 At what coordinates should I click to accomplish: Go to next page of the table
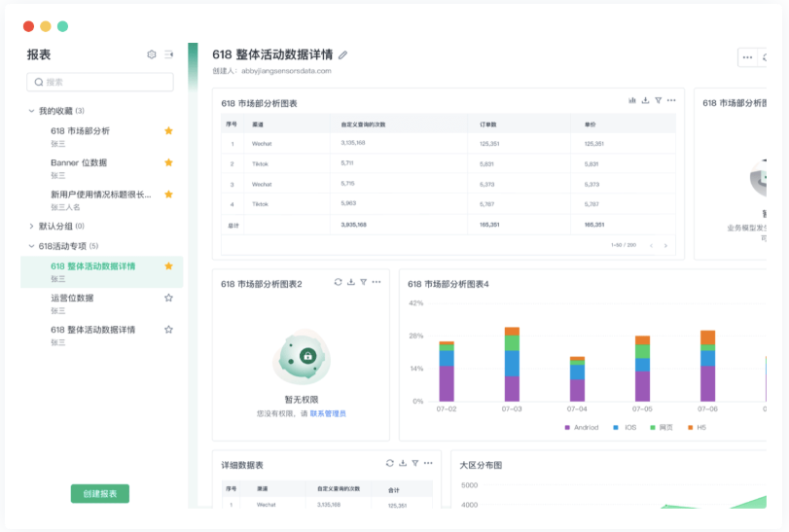coord(665,245)
